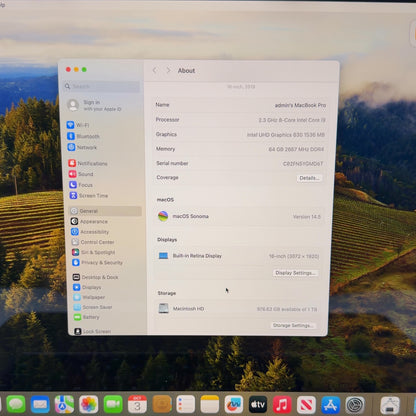This screenshot has width=416, height=416.
Task: Launch Reminders from the Dock
Action: (x=185, y=404)
